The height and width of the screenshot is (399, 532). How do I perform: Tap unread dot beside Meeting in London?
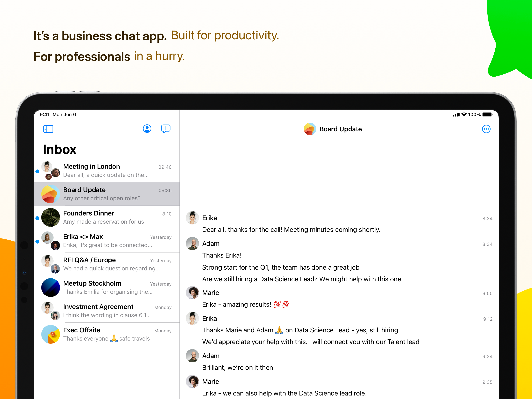(x=37, y=171)
